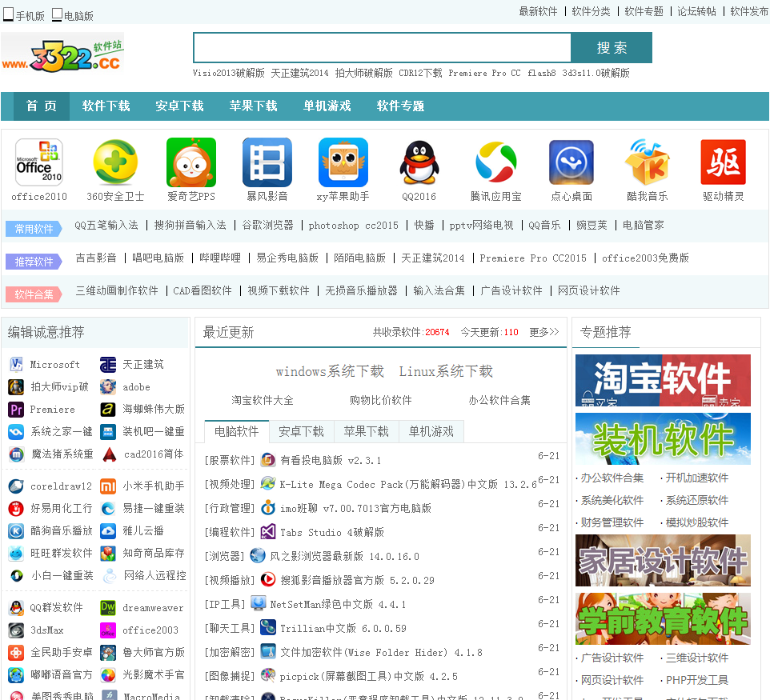Image resolution: width=770 pixels, height=700 pixels.
Task: Open xy苹果助手 icon
Action: 343,162
